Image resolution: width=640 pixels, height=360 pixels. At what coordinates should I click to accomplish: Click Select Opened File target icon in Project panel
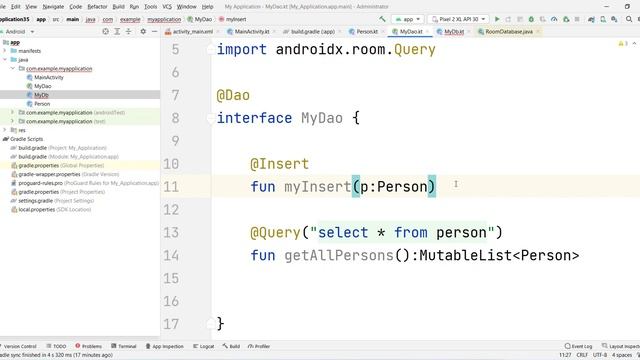(x=105, y=31)
